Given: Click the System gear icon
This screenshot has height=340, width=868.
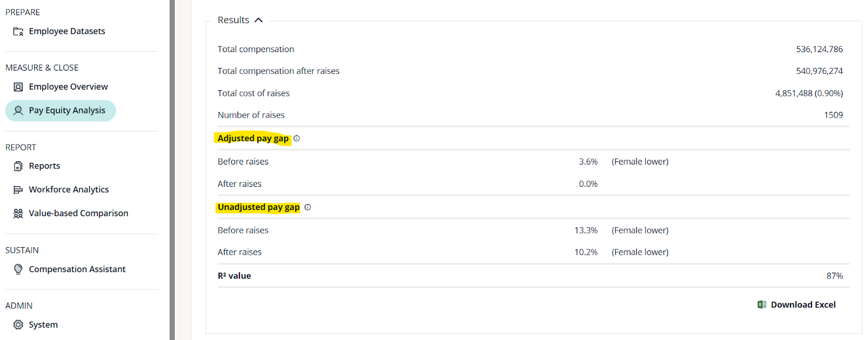Looking at the screenshot, I should pyautogui.click(x=18, y=325).
